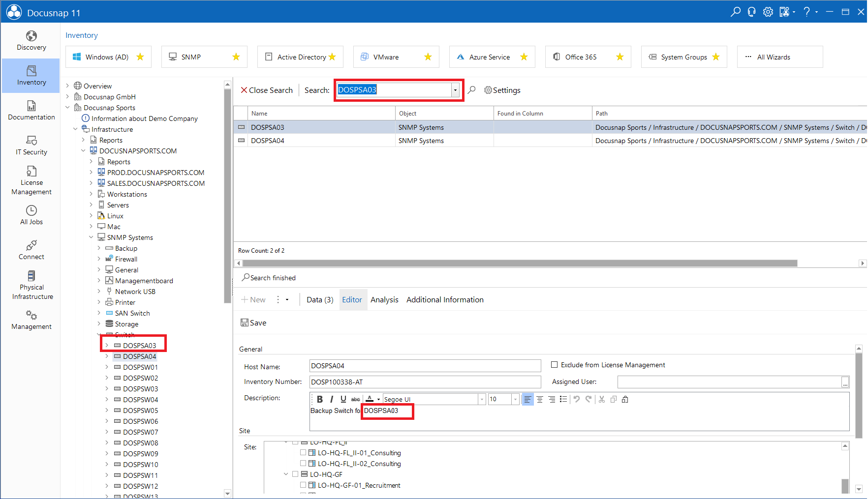Select DOSPSA03 row in search results
868x499 pixels.
click(550, 127)
